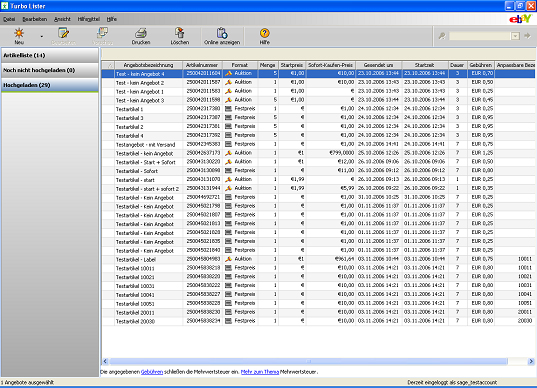The image size is (537, 388).
Task: Click the Auktion icon for Test - kein Angebot 2
Action: (x=228, y=82)
